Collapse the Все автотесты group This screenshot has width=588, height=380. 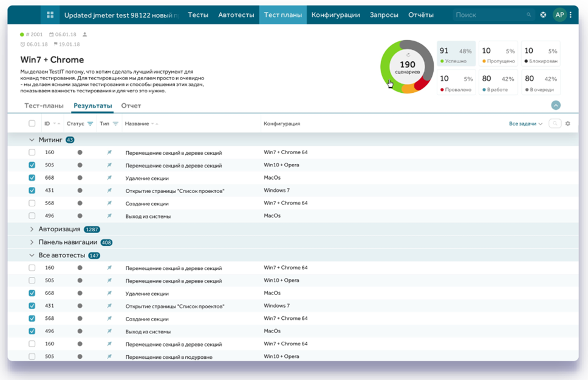tap(32, 255)
